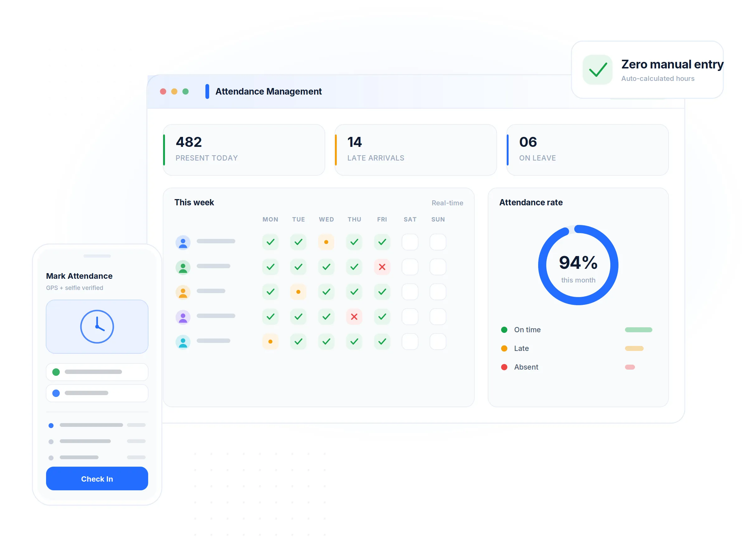Click the green dot next to On time

click(504, 330)
